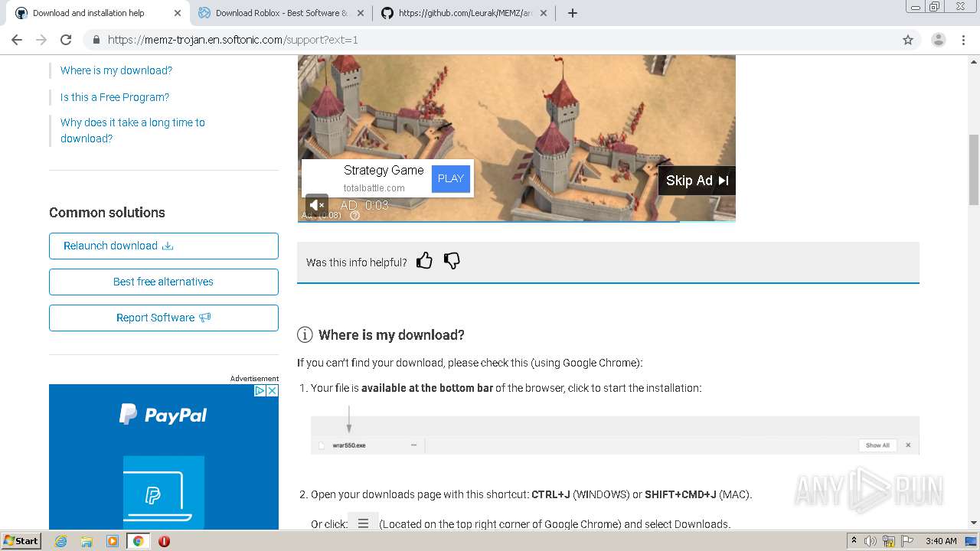
Task: Bookmark this page with the star icon
Action: click(908, 40)
